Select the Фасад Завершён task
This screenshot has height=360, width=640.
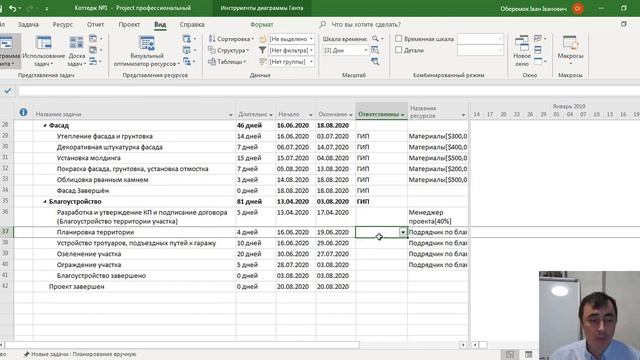83,191
